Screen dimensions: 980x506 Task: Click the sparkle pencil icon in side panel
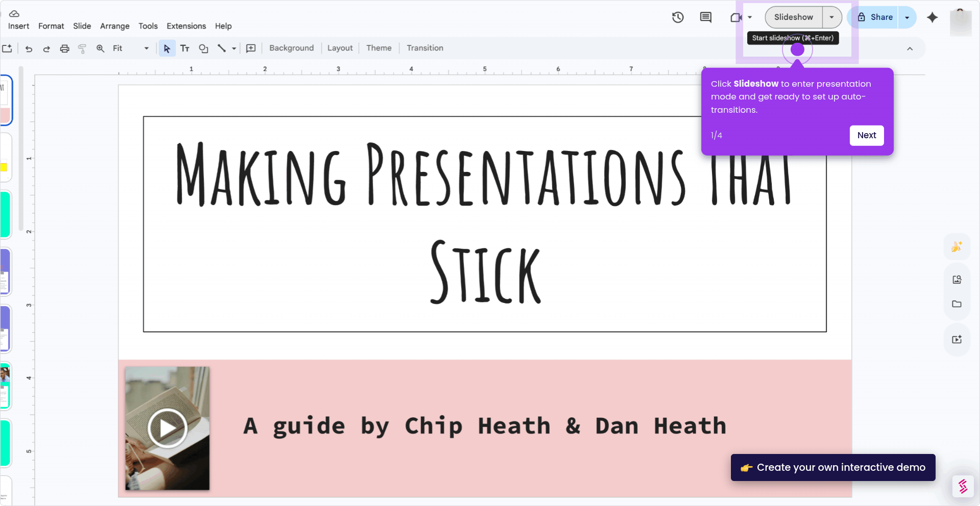click(957, 247)
